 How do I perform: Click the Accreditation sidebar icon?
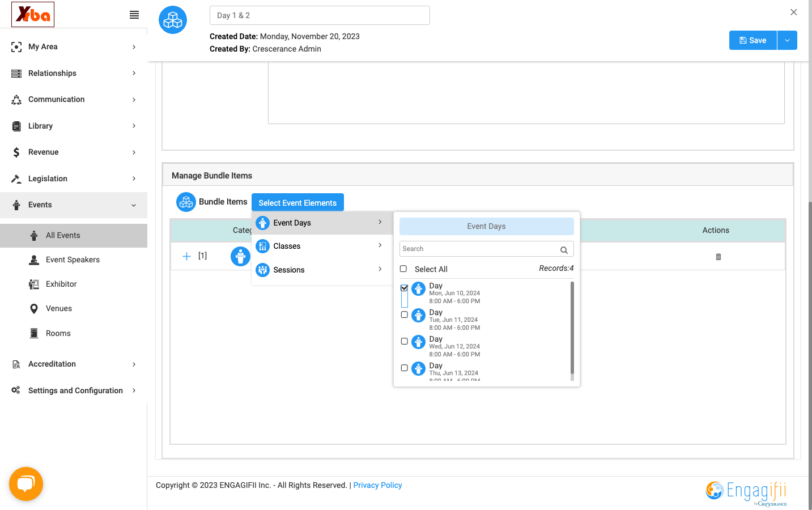click(x=16, y=364)
